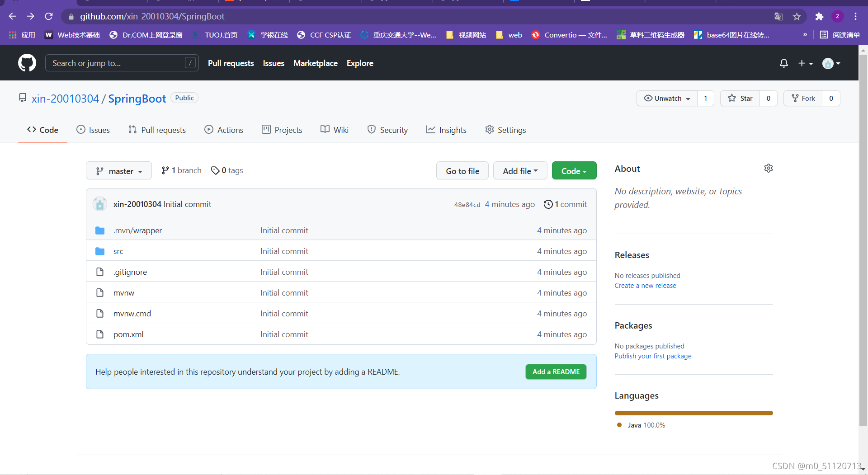Viewport: 868px width, 475px height.
Task: View the 0 tags list
Action: coord(227,170)
